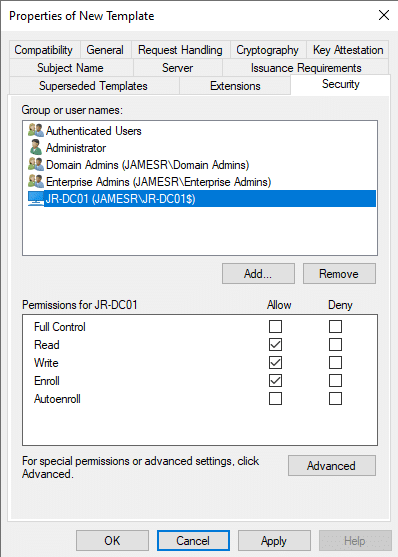The width and height of the screenshot is (398, 557).
Task: Go to the Extensions tab
Action: 235,86
